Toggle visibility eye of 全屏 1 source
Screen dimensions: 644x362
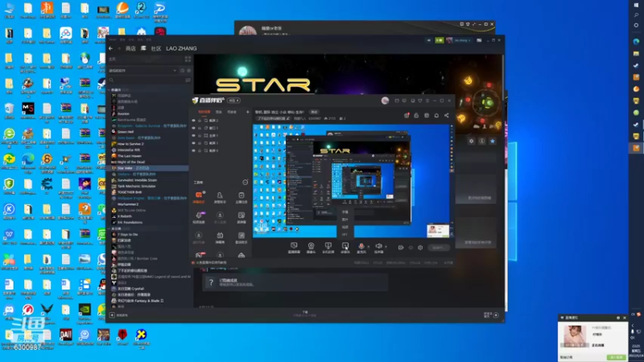pos(193,135)
